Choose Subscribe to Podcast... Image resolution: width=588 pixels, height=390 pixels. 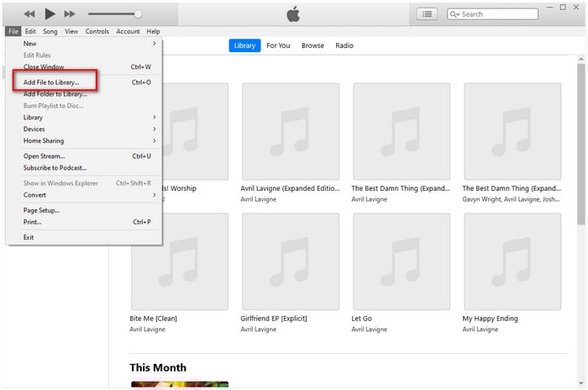84,167
